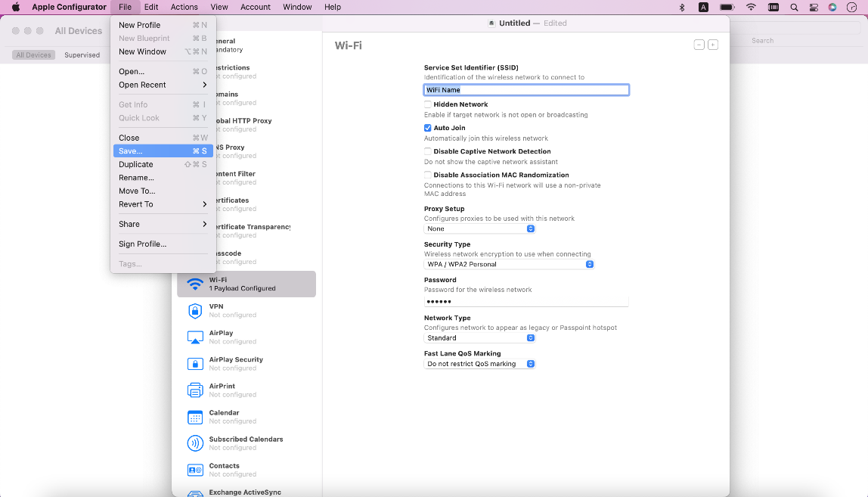Open the Actions menu
Screen dimensions: 868x497
(184, 8)
